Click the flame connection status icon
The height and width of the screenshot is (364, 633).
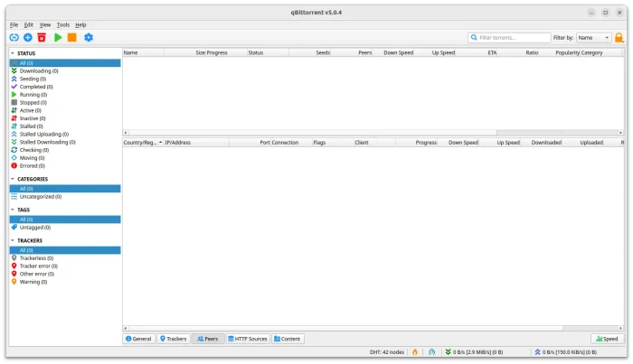coord(415,351)
